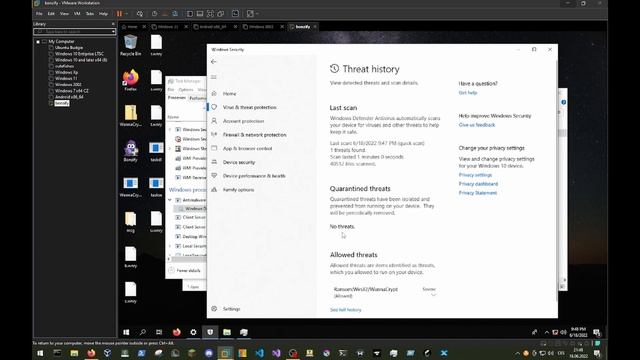
Task: Close the Library panel
Action: tap(113, 24)
